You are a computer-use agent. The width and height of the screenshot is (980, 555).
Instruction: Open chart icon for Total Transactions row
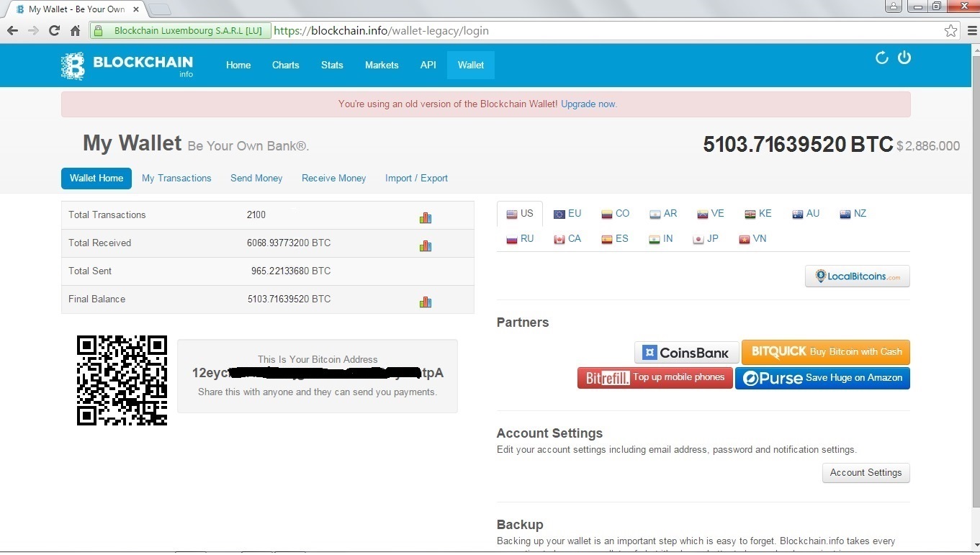[425, 217]
